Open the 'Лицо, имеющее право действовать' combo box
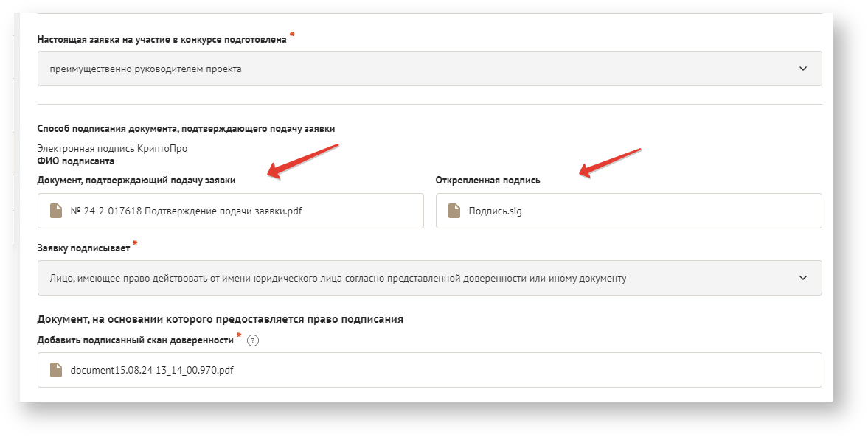 (429, 278)
